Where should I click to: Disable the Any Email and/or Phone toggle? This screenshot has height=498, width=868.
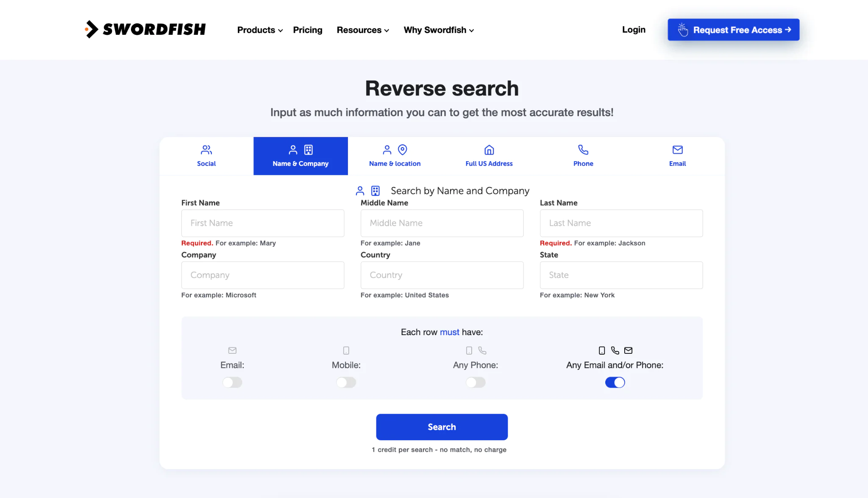[x=615, y=383]
